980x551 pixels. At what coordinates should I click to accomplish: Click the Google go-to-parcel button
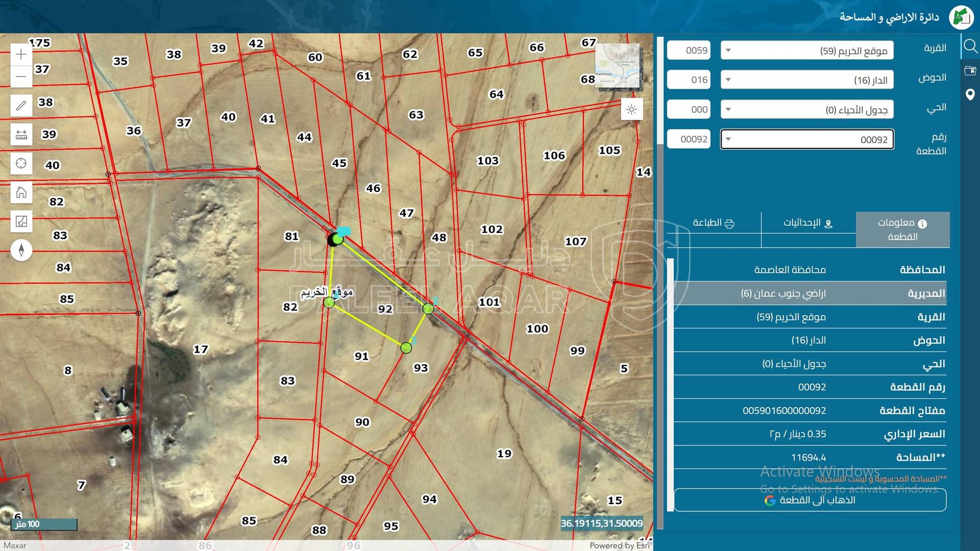coord(810,500)
